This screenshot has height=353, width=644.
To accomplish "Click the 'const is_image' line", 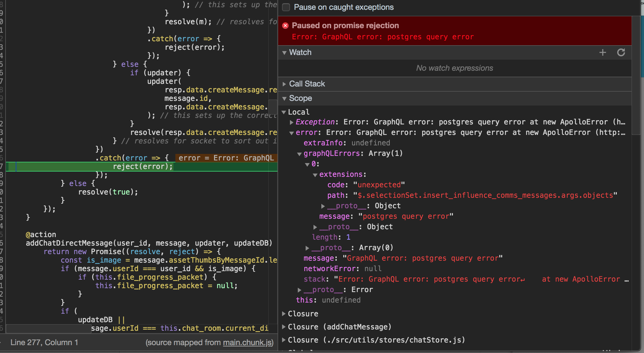I will point(169,260).
